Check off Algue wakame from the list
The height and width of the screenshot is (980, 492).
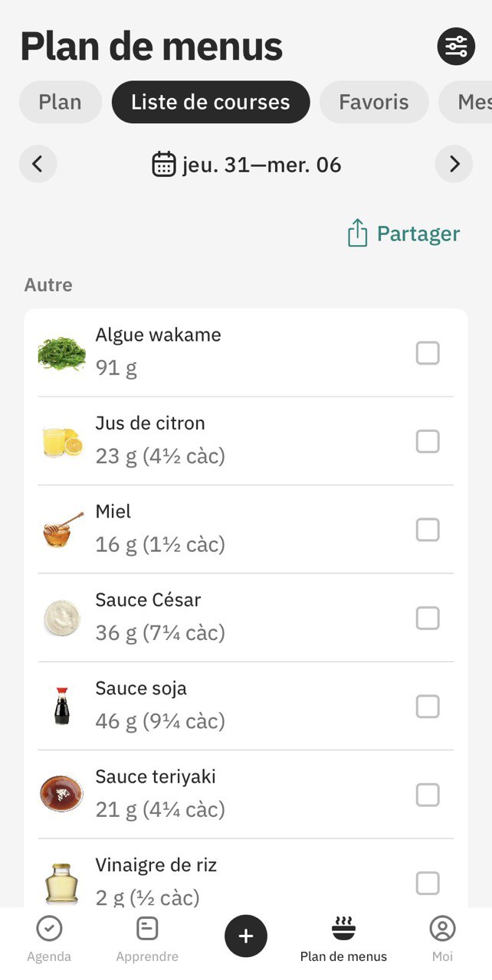427,352
